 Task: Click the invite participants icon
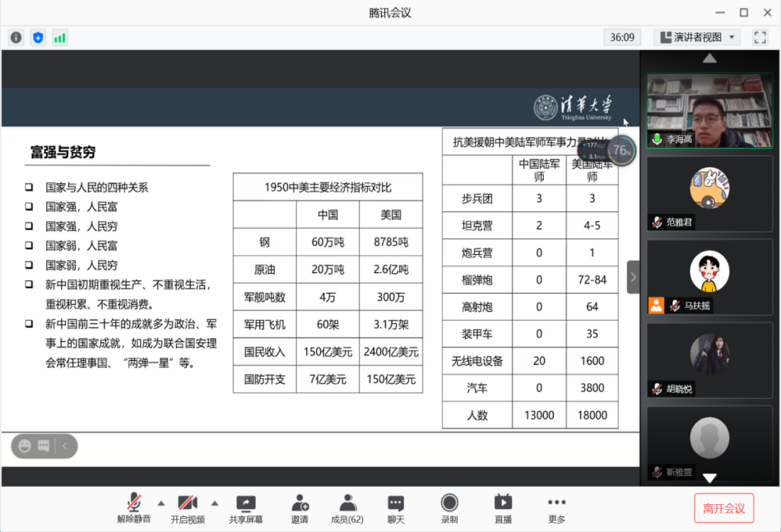pos(300,509)
